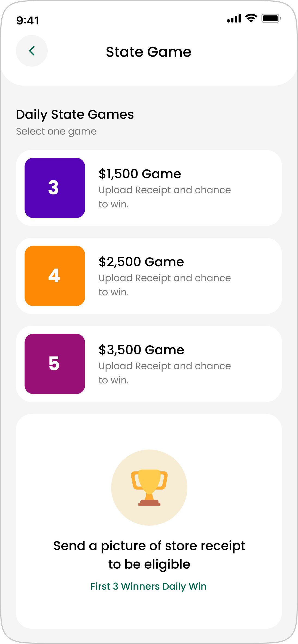Screen dimensions: 298x644
Task: Select the $3,500 Game title
Action: coord(141,350)
